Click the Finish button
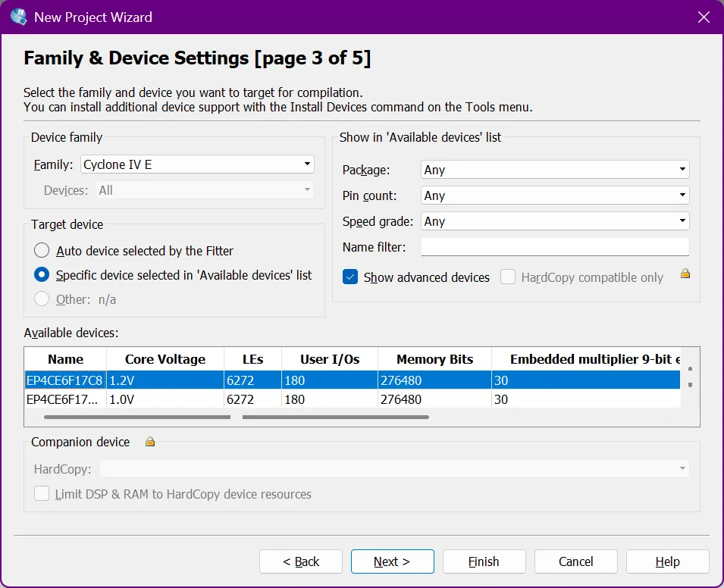The height and width of the screenshot is (588, 724). coord(484,561)
